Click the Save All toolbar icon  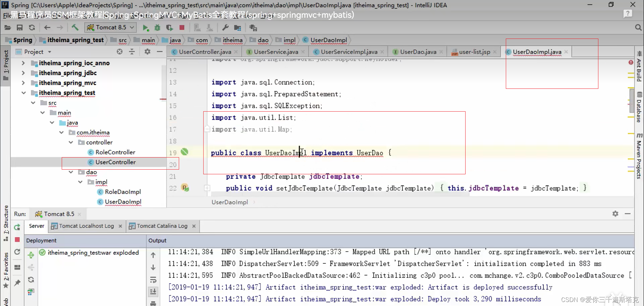pyautogui.click(x=20, y=27)
